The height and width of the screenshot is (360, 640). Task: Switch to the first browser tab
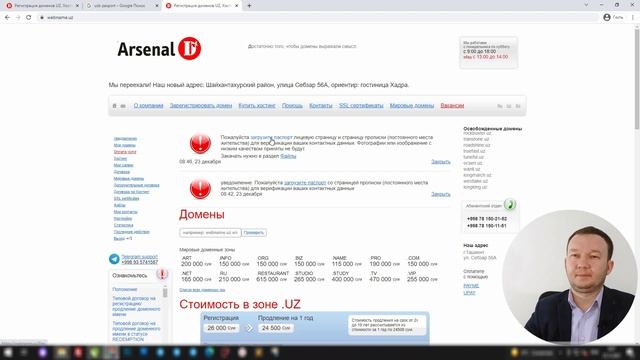pyautogui.click(x=42, y=6)
